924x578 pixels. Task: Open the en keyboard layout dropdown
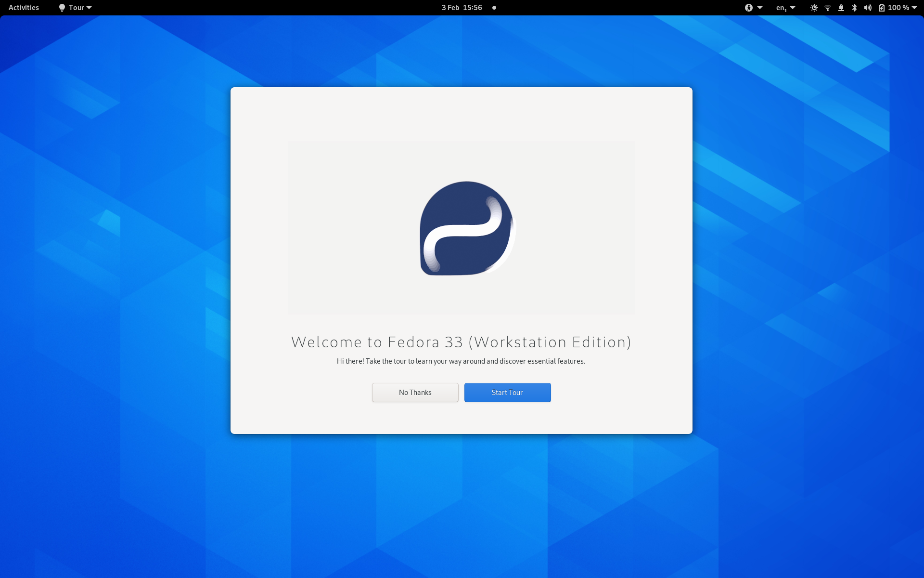click(785, 8)
